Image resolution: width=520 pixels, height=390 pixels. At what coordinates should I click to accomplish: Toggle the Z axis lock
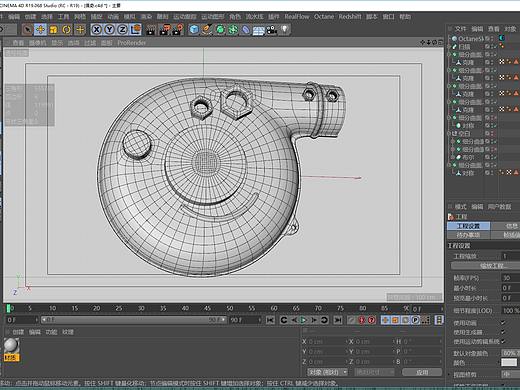[x=123, y=30]
